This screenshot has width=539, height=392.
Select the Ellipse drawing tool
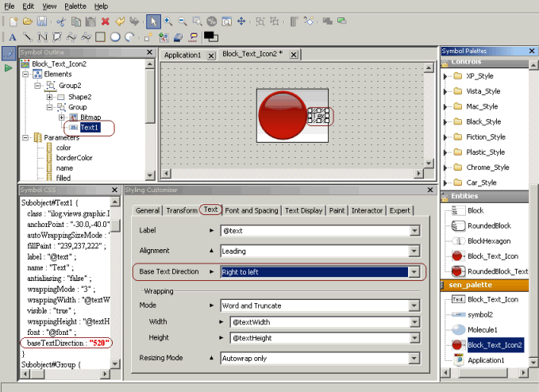(115, 37)
